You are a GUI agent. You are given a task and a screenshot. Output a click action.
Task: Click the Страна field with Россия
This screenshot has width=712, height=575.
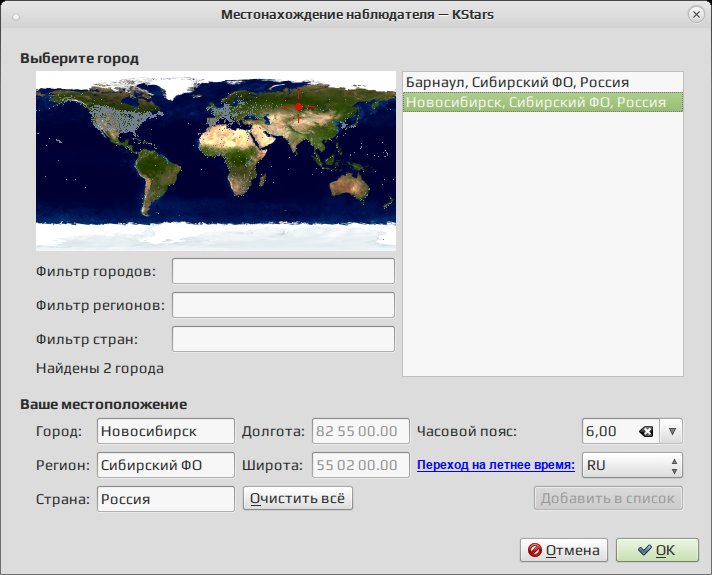[x=166, y=499]
